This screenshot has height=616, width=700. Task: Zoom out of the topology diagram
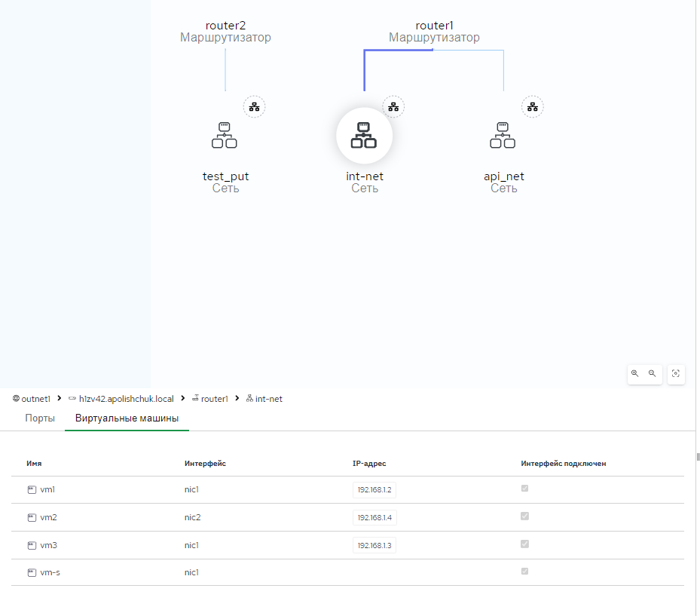[x=653, y=373]
